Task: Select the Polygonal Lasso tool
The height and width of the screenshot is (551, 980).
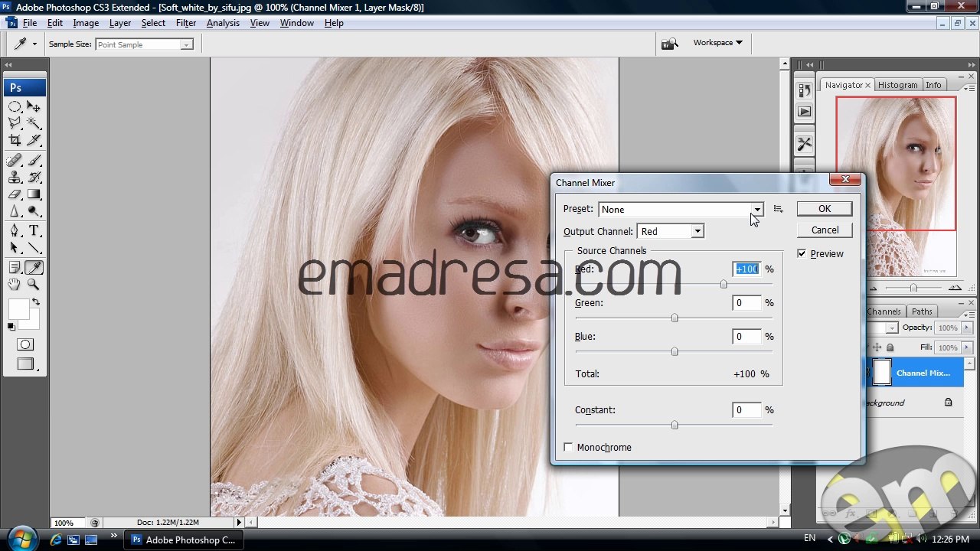Action: point(15,123)
